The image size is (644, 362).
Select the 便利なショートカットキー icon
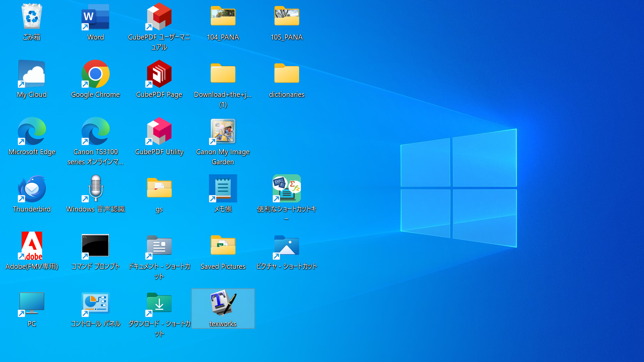(286, 188)
